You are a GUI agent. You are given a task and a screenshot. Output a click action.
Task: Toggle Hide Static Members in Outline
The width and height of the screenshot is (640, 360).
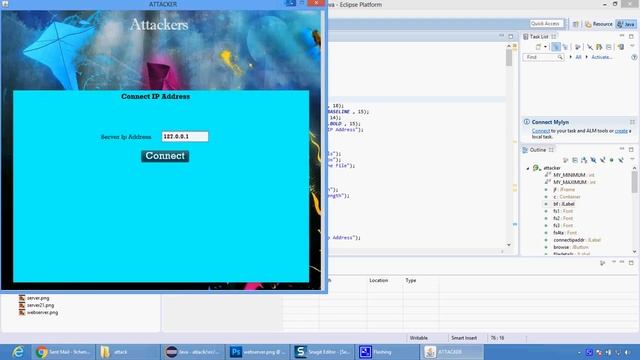[602, 160]
